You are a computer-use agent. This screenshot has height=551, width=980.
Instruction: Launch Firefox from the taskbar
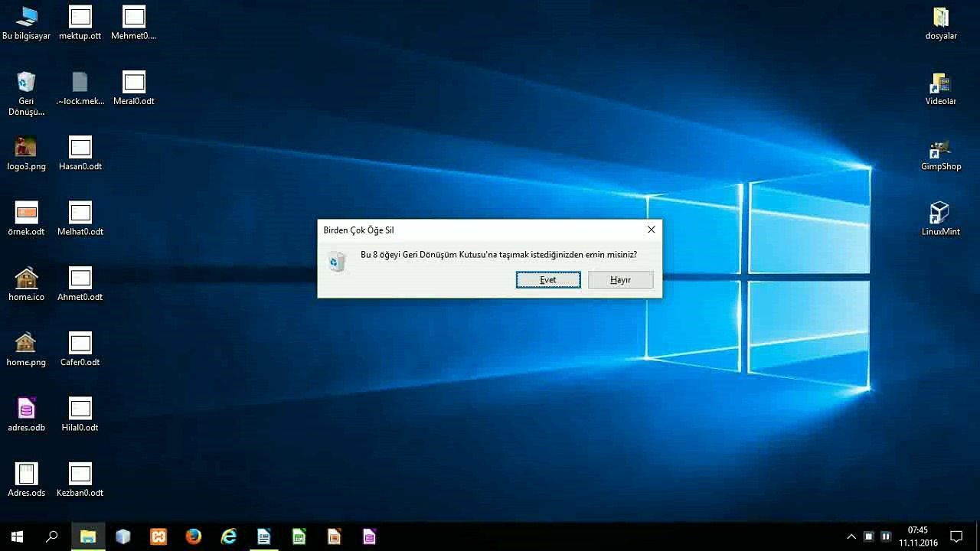click(194, 536)
